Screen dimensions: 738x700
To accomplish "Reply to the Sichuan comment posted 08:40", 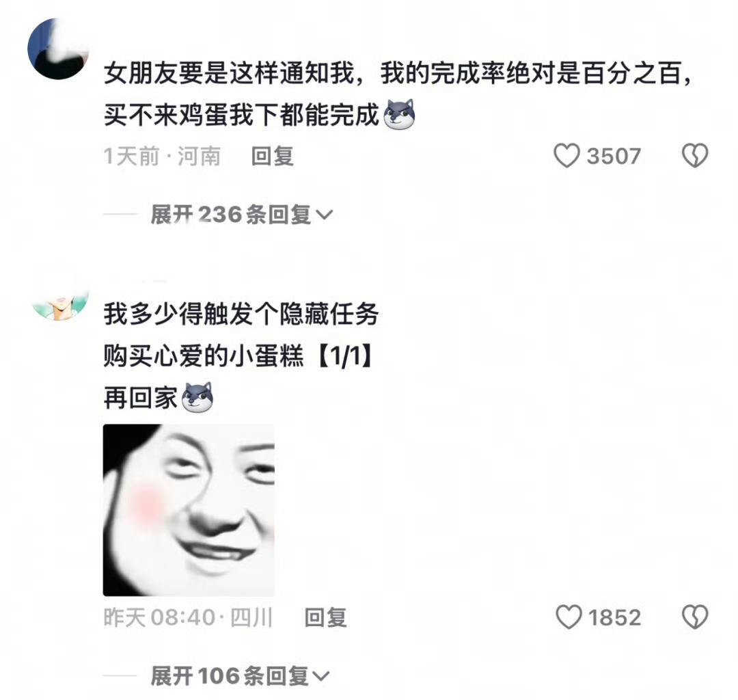I will pos(326,617).
